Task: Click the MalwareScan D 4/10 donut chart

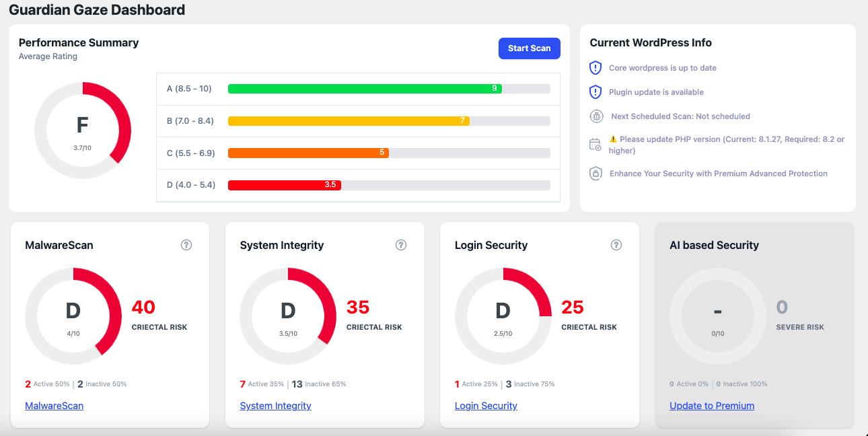Action: coord(73,316)
